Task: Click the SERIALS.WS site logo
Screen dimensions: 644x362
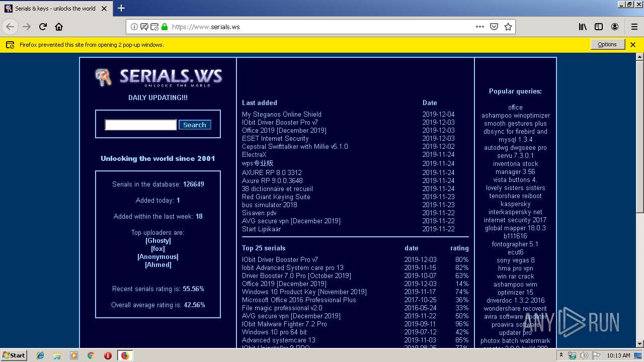Action: tap(158, 77)
